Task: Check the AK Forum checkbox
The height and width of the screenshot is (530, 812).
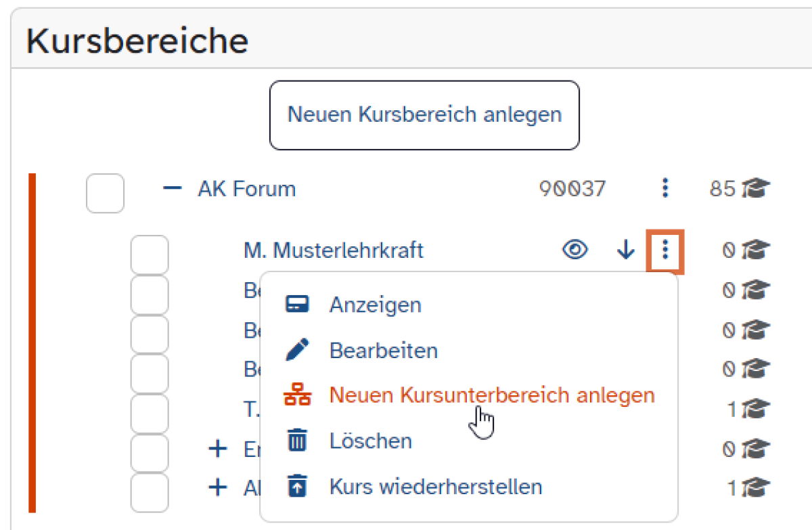Action: (x=105, y=193)
